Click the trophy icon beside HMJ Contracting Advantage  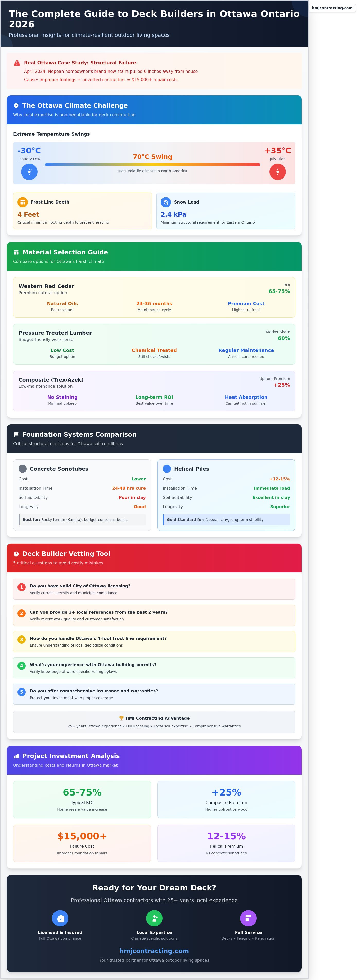coord(121,719)
